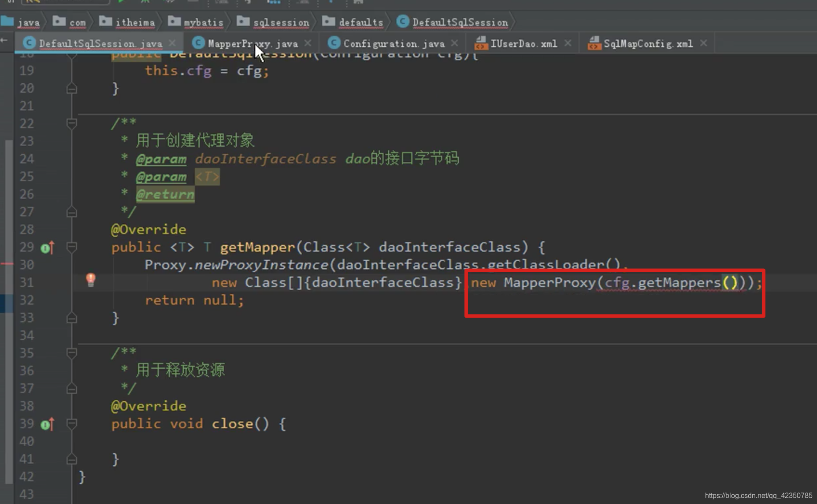Image resolution: width=817 pixels, height=504 pixels.
Task: Close the DefaultSqlSession.java tab
Action: pos(172,43)
